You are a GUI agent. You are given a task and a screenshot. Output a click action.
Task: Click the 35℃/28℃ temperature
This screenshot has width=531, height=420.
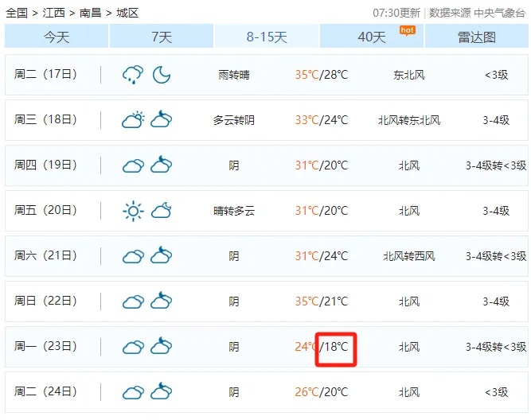[322, 75]
